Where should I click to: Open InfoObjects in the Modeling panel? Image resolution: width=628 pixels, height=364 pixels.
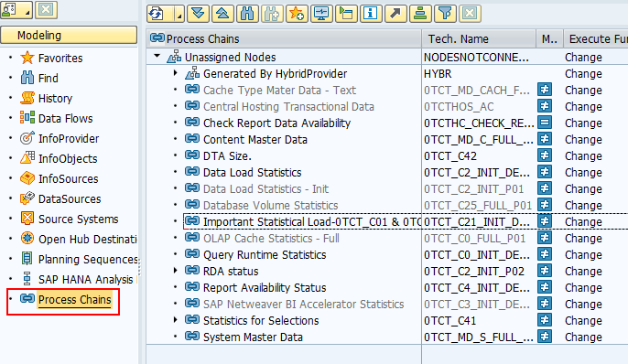[68, 159]
